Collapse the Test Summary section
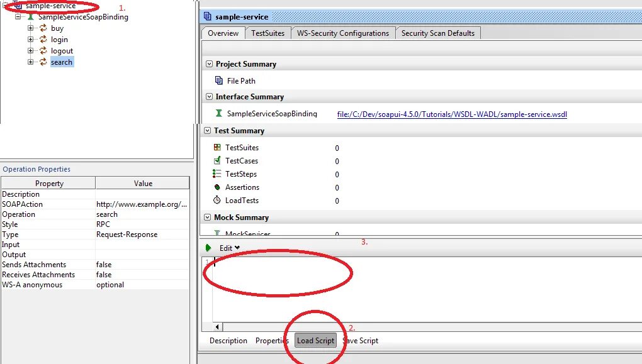The image size is (642, 364). coord(208,131)
